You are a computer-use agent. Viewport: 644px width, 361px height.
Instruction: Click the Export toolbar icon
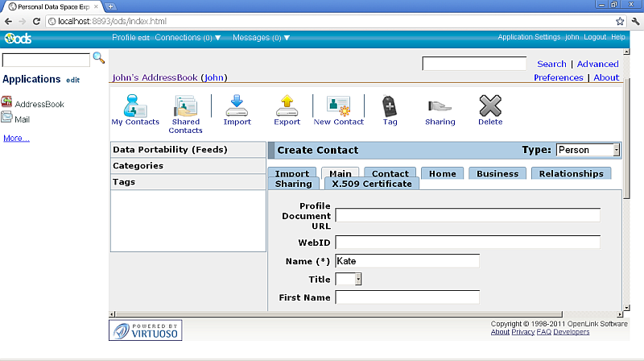click(287, 106)
